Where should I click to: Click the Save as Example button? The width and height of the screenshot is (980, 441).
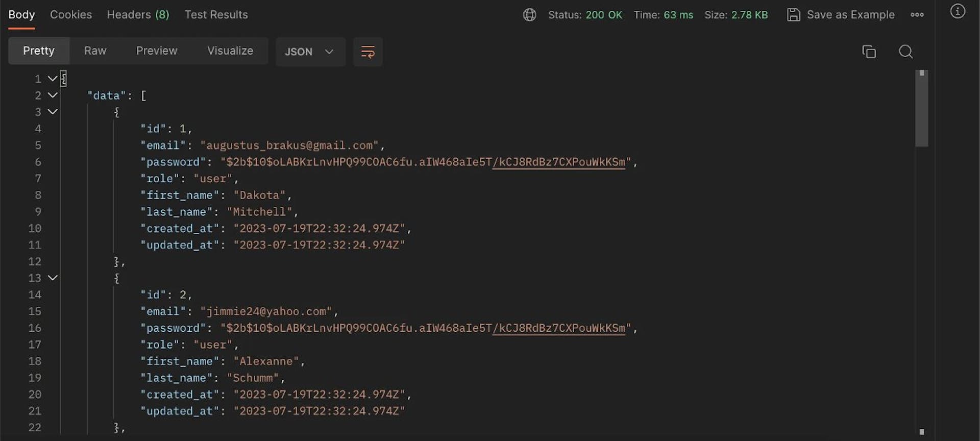(850, 15)
